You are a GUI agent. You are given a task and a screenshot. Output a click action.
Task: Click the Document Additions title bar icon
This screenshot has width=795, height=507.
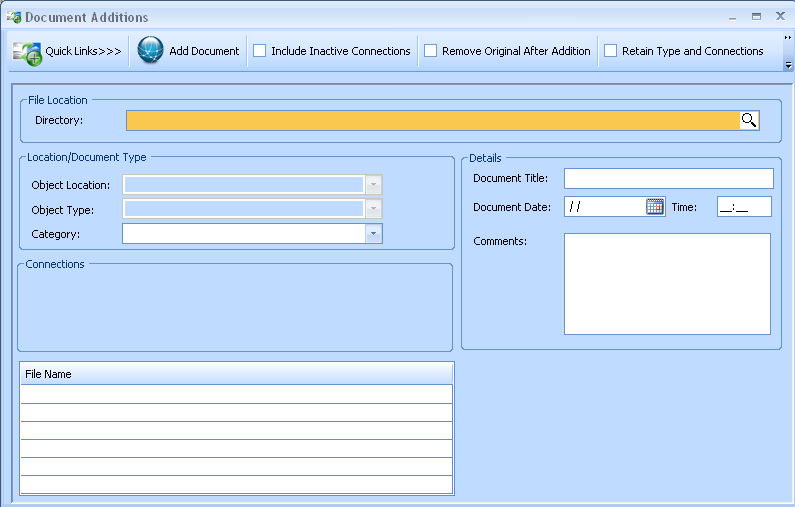[13, 17]
